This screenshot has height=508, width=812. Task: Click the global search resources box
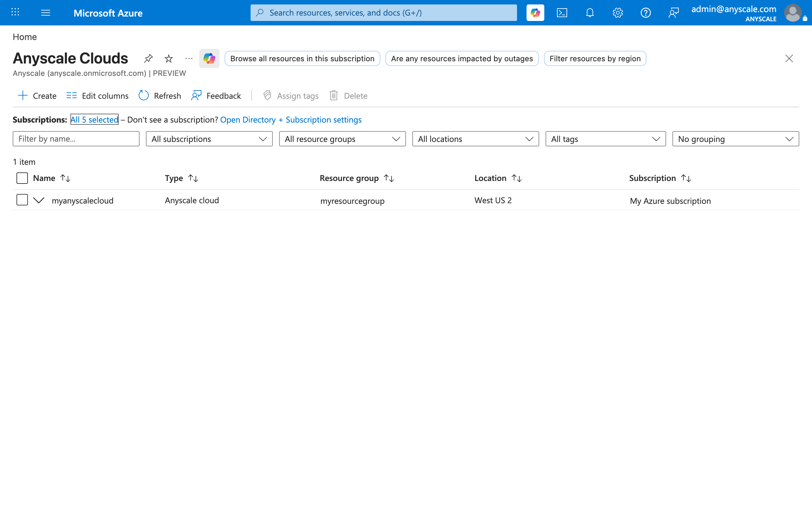point(383,13)
